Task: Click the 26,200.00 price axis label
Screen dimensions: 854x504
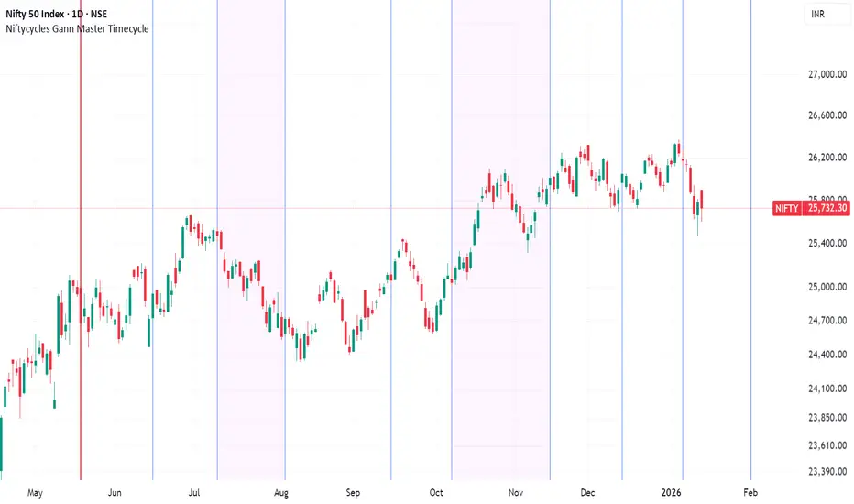Action: pyautogui.click(x=827, y=158)
